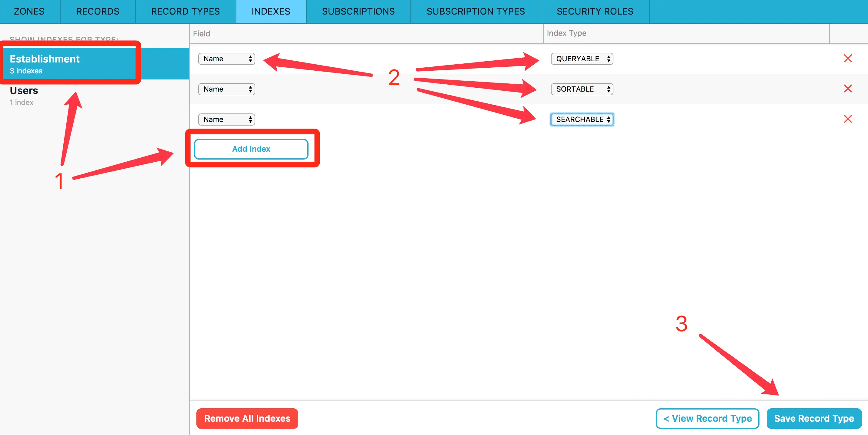Select the SUBSCRIPTIONS tab

[x=358, y=12]
